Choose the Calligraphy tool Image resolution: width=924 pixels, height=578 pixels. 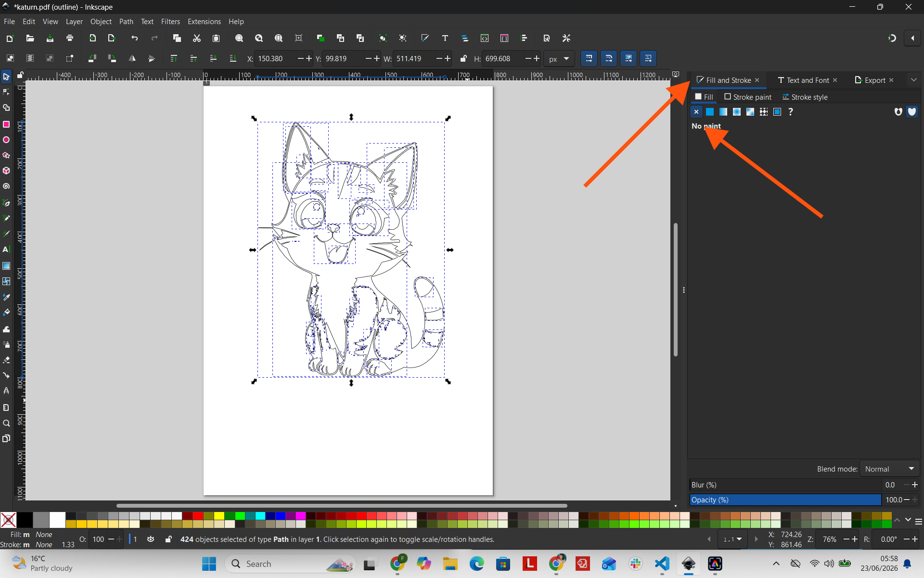coord(6,234)
